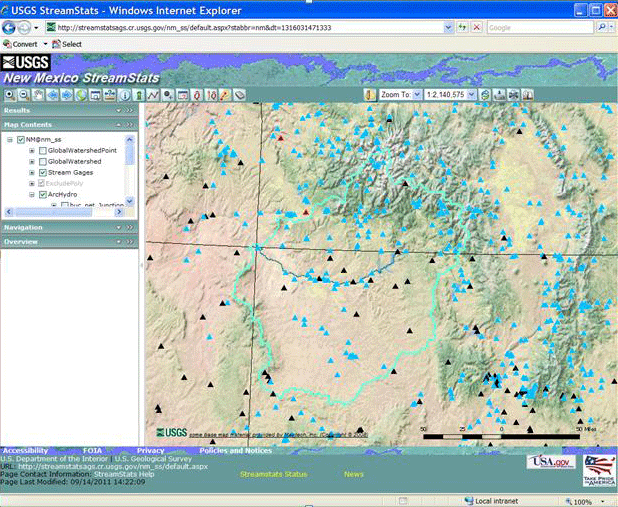Open the News footer link
The image size is (618, 507).
[354, 474]
